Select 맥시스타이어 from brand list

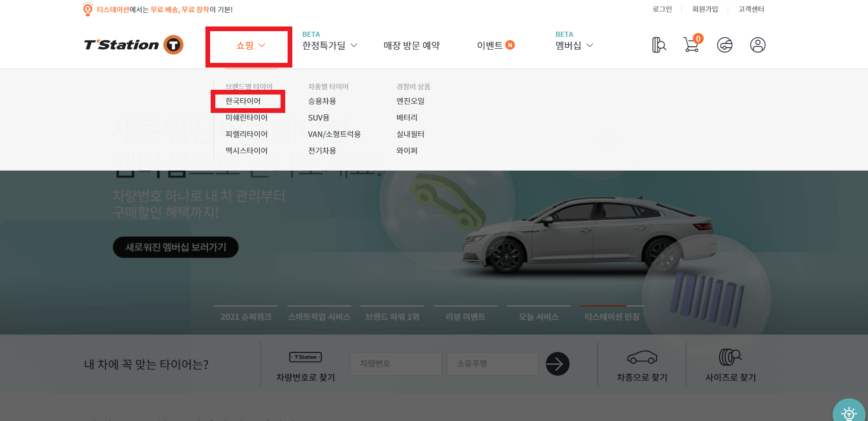click(x=247, y=151)
